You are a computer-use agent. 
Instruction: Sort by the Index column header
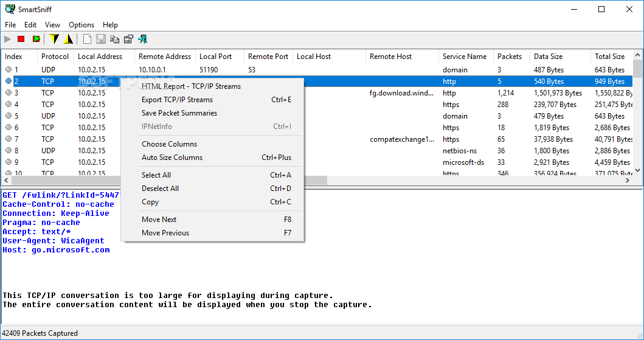point(19,57)
